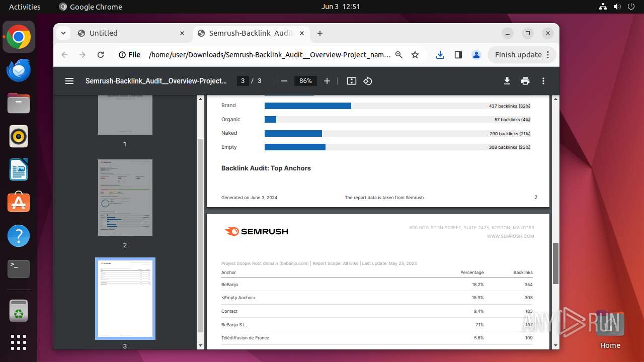
Task: Zoom in with the plus icon
Action: [327, 81]
